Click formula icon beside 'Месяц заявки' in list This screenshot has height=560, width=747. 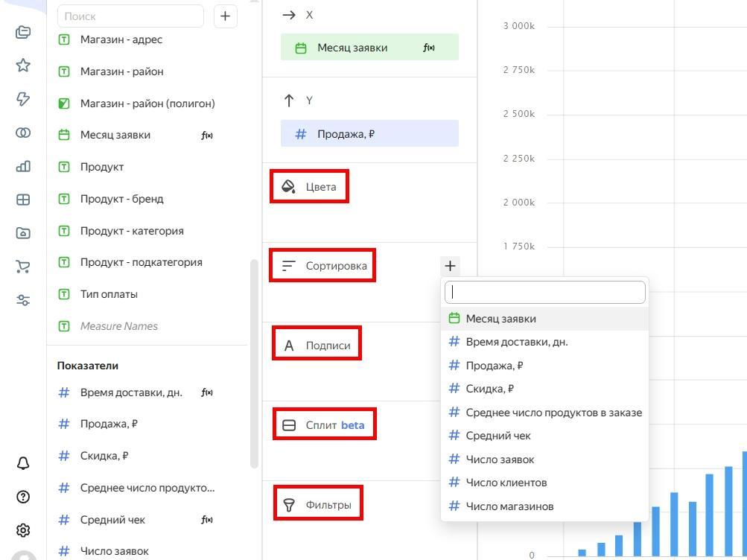(x=207, y=136)
